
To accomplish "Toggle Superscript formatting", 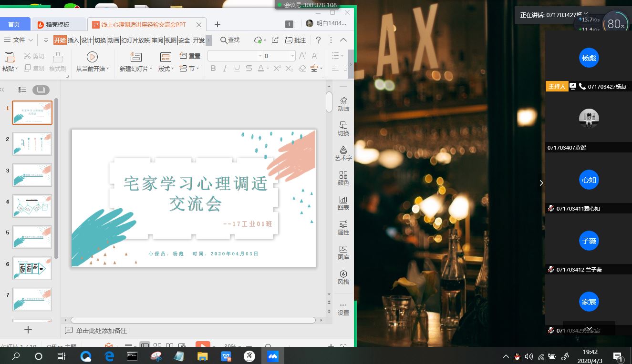I will pyautogui.click(x=277, y=69).
